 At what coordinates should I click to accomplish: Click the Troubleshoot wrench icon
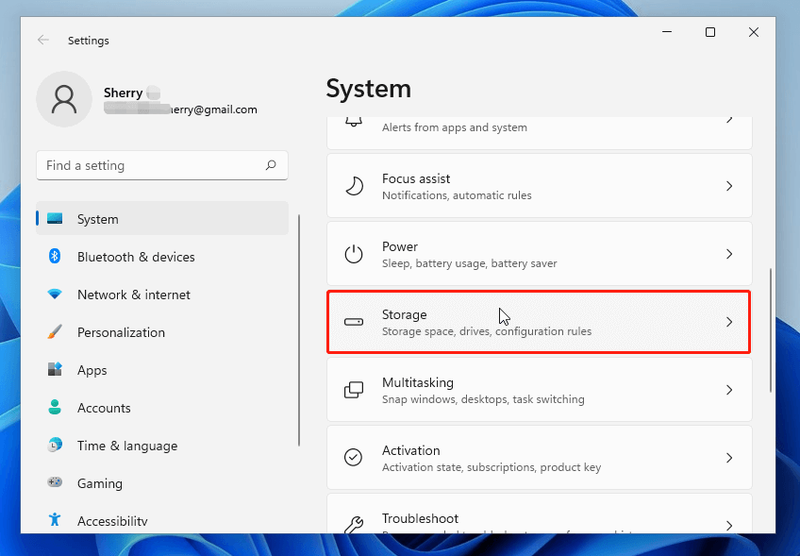point(353,524)
